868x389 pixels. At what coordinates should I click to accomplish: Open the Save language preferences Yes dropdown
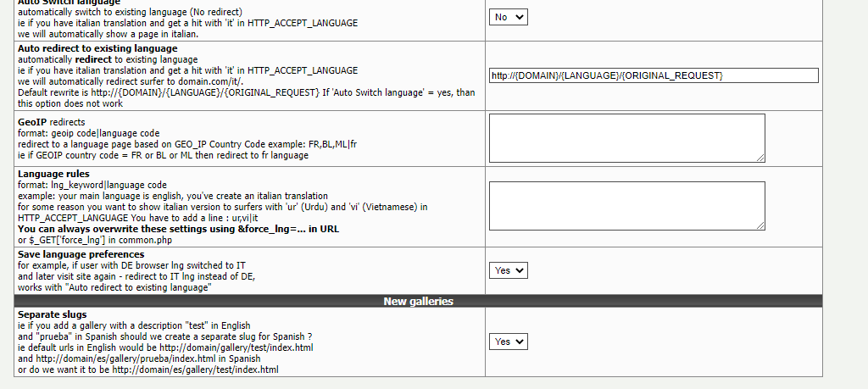tap(509, 270)
